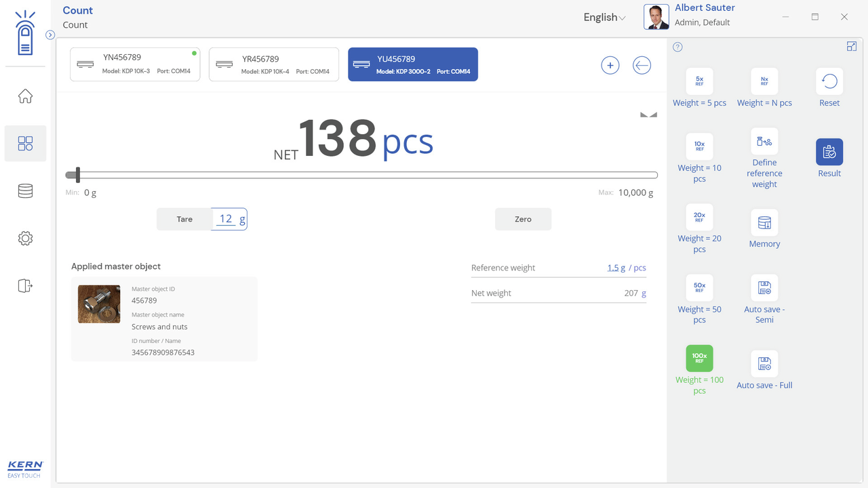Open Define reference weight
The width and height of the screenshot is (868, 488).
(764, 142)
